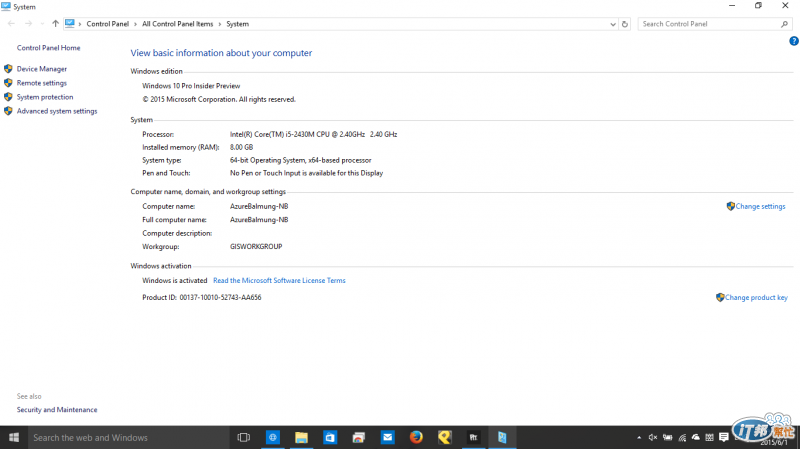Click the Up one level arrow
The image size is (800, 449).
tap(55, 23)
